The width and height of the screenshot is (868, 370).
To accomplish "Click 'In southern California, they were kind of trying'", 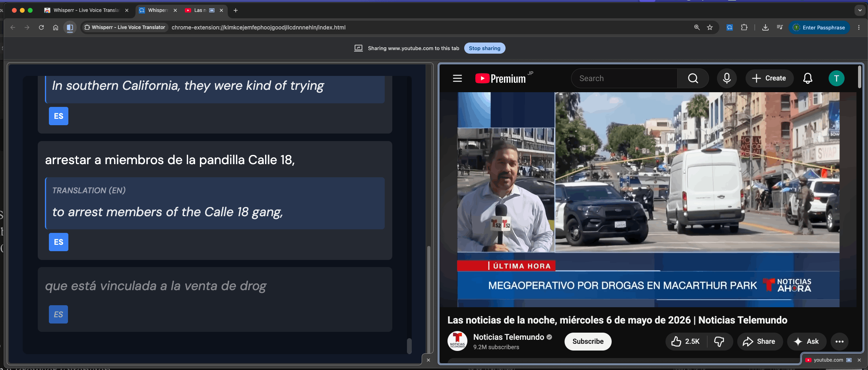I will 188,85.
